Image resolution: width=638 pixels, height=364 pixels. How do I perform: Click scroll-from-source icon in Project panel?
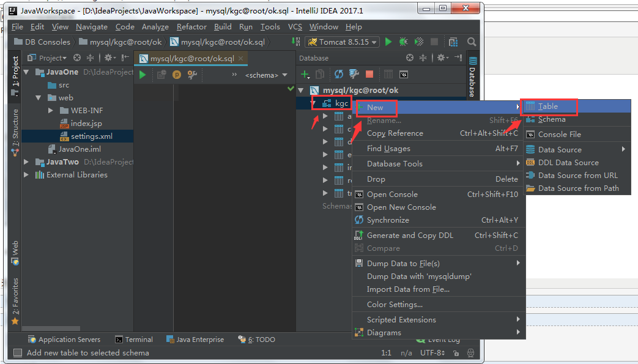77,58
